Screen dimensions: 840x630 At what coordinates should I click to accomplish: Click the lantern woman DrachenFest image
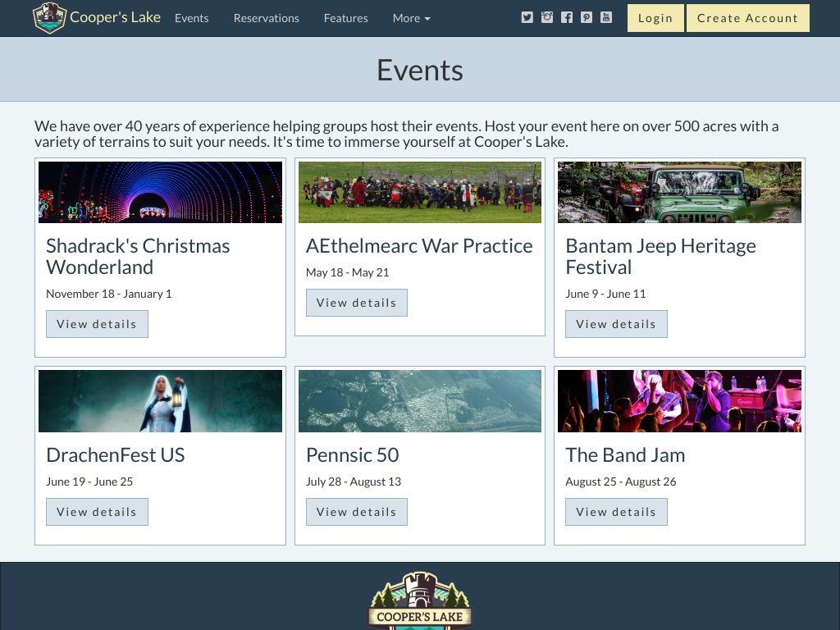click(160, 401)
